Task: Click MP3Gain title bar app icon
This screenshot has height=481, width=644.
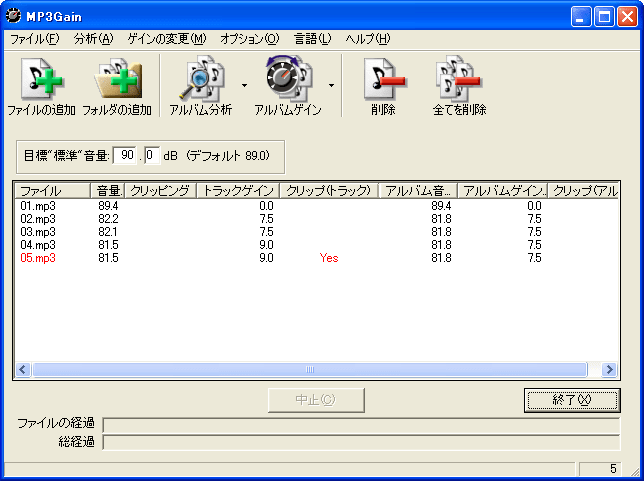Action: click(14, 17)
